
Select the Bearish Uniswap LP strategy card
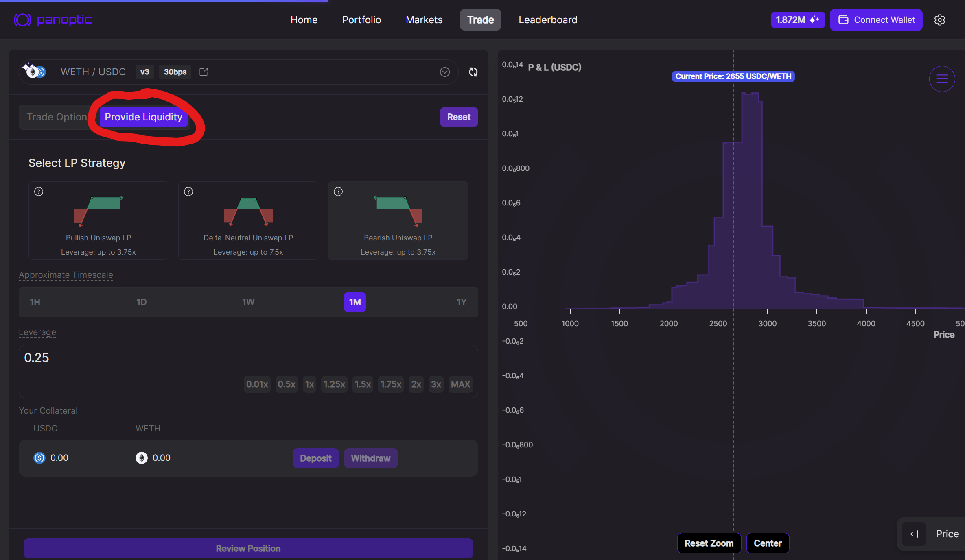pos(398,220)
